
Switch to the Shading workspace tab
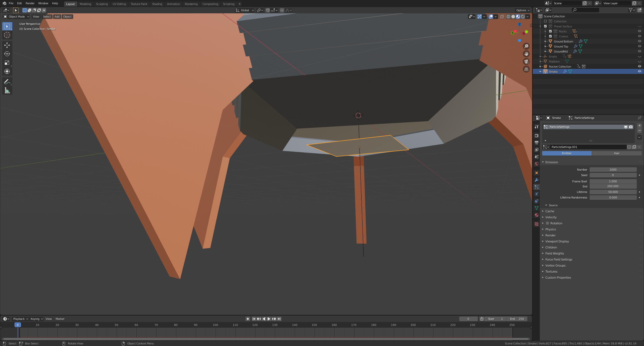point(157,4)
